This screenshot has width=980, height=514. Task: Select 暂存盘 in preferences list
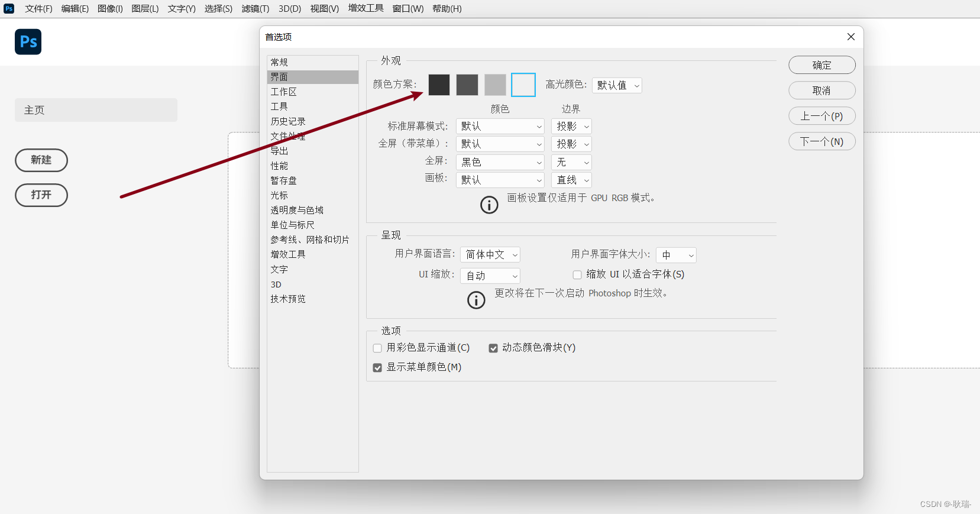pos(313,180)
